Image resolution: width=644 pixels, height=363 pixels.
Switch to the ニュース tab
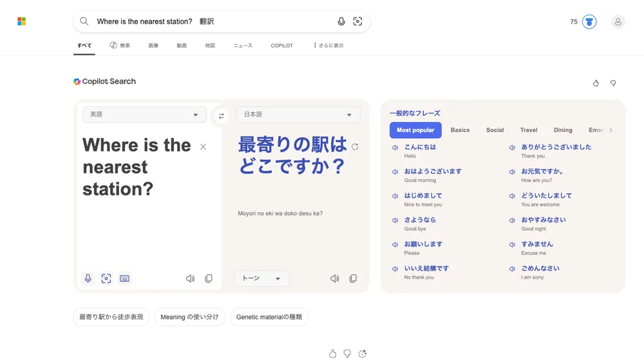(x=243, y=45)
